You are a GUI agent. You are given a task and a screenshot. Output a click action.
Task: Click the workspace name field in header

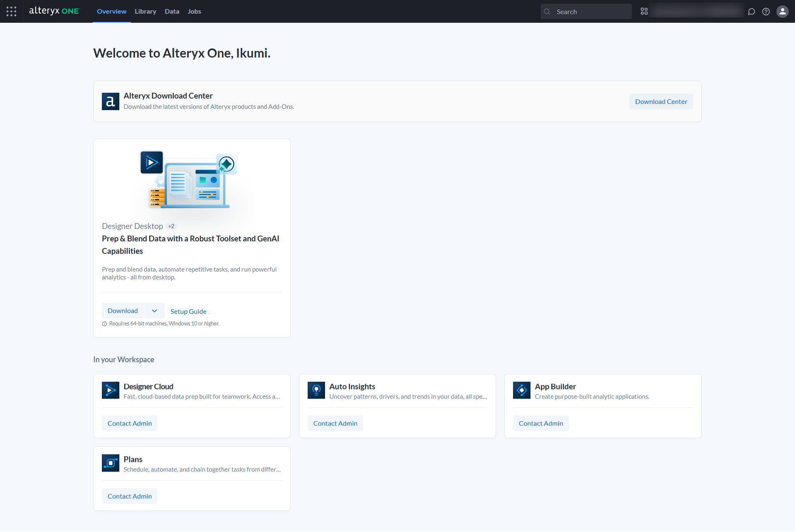tap(697, 12)
